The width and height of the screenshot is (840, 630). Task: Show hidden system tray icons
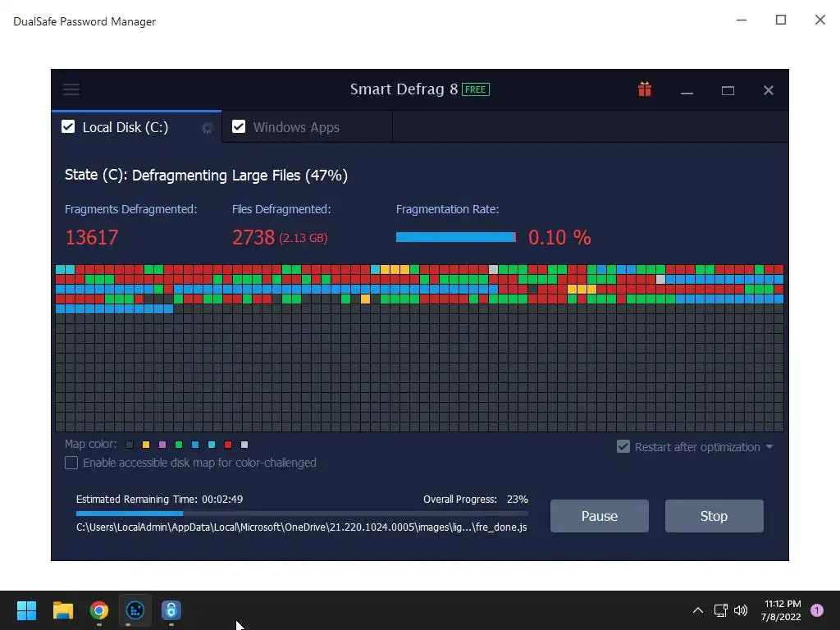pos(697,610)
